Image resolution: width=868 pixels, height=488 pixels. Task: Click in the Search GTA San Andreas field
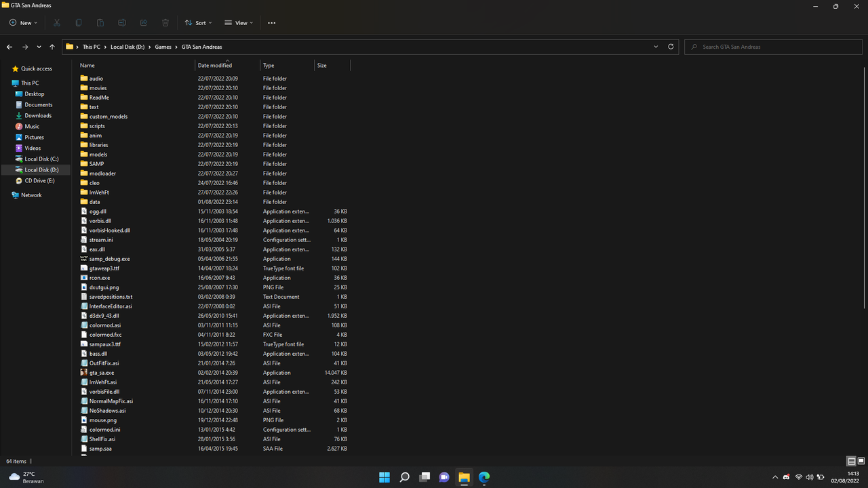point(773,47)
